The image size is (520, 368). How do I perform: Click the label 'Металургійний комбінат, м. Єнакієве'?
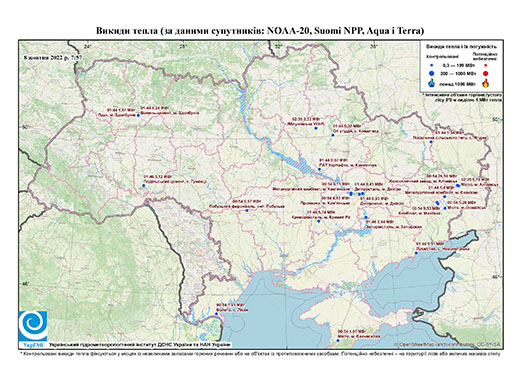point(442,193)
